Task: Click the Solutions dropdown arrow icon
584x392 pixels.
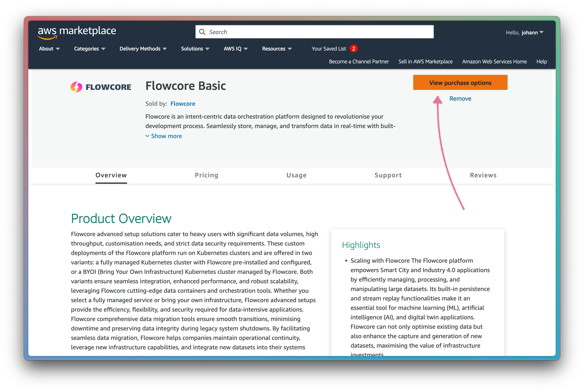Action: pos(209,48)
